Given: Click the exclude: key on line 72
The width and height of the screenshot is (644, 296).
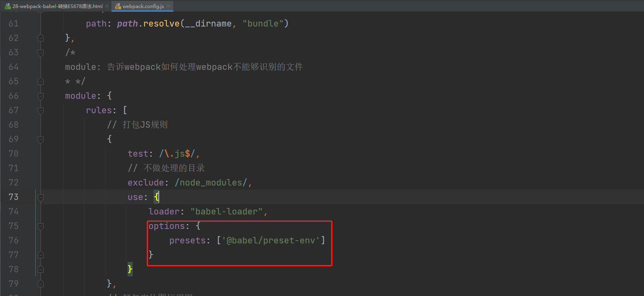Looking at the screenshot, I should (148, 183).
